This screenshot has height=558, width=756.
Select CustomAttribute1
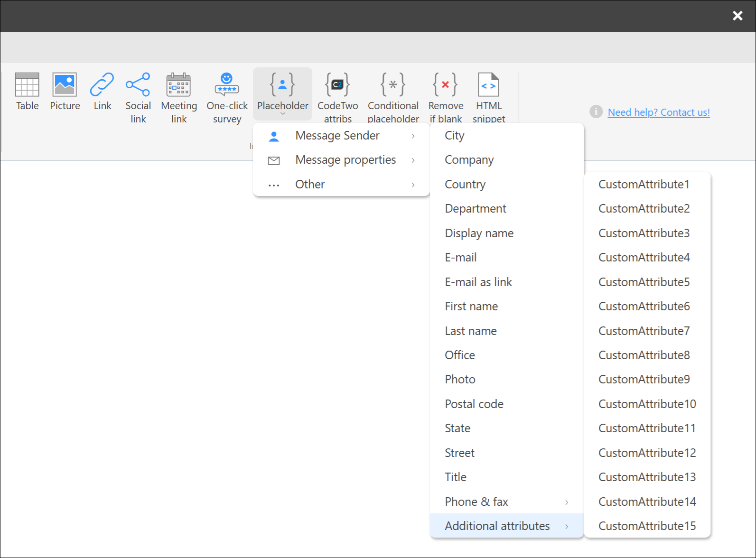click(x=647, y=185)
